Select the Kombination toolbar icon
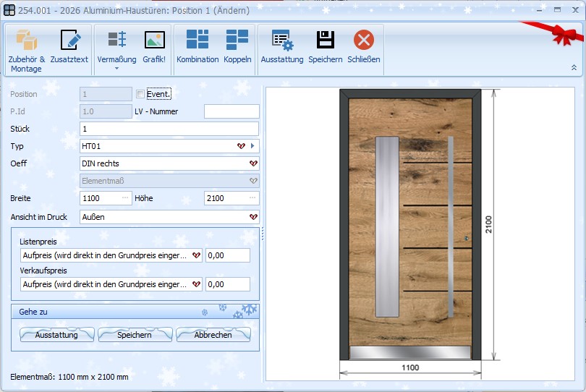 [198, 41]
